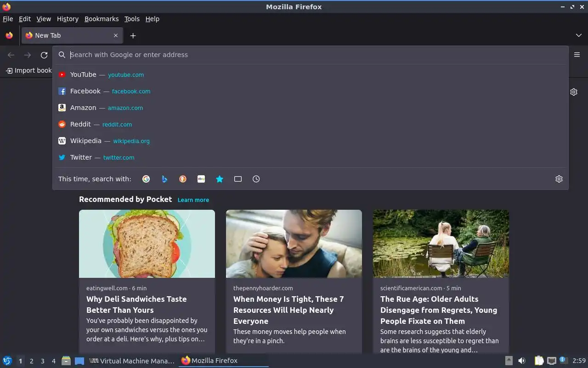Go back using the back arrow
588x368 pixels.
(x=11, y=55)
